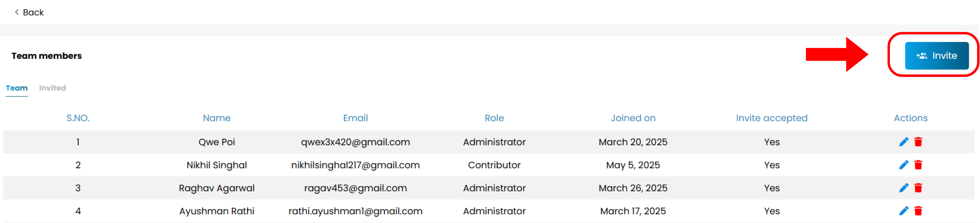This screenshot has height=223, width=980.
Task: Delete Raghav Agarwal via trash icon
Action: pyautogui.click(x=918, y=188)
